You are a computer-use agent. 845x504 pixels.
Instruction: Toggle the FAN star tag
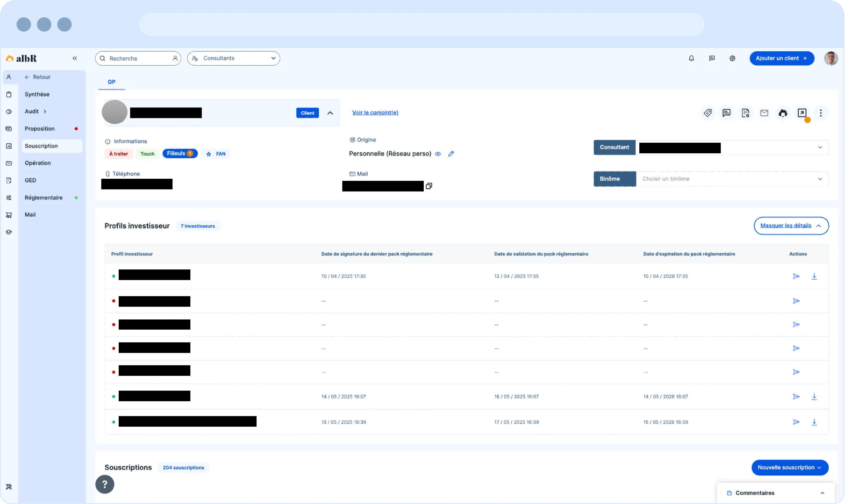(x=216, y=154)
